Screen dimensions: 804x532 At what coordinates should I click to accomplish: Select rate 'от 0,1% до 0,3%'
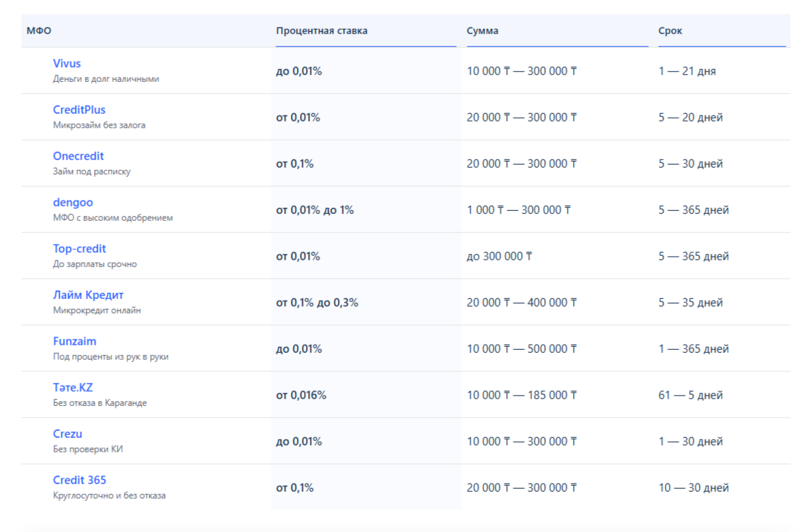click(317, 303)
